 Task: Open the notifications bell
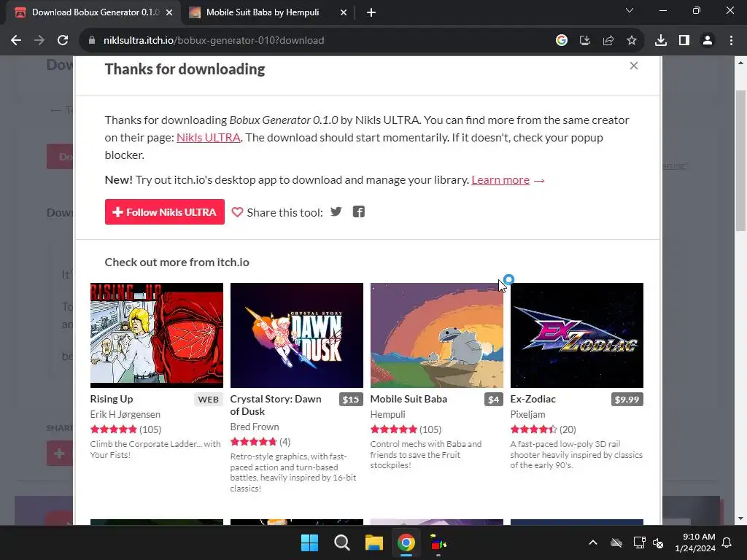coord(727,542)
